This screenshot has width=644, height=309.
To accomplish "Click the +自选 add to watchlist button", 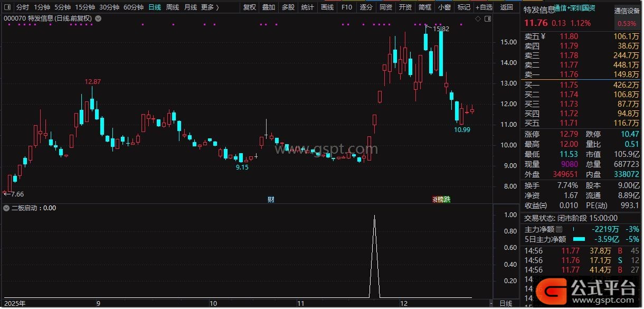I will [484, 7].
